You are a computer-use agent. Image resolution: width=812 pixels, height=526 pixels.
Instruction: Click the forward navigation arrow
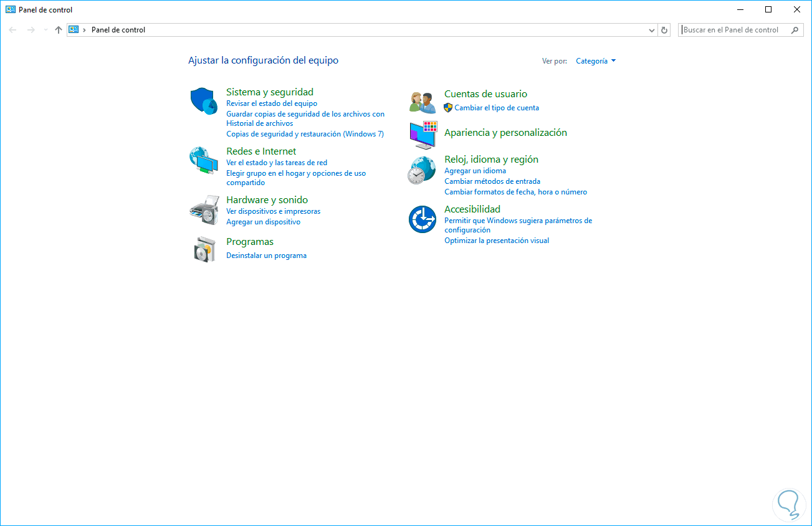[x=31, y=30]
